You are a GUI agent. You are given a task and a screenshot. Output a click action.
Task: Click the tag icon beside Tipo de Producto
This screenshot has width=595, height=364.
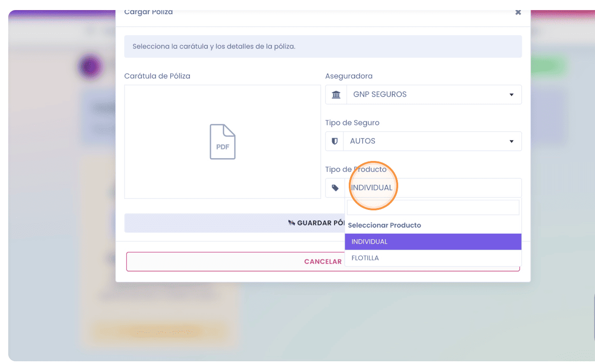point(335,188)
